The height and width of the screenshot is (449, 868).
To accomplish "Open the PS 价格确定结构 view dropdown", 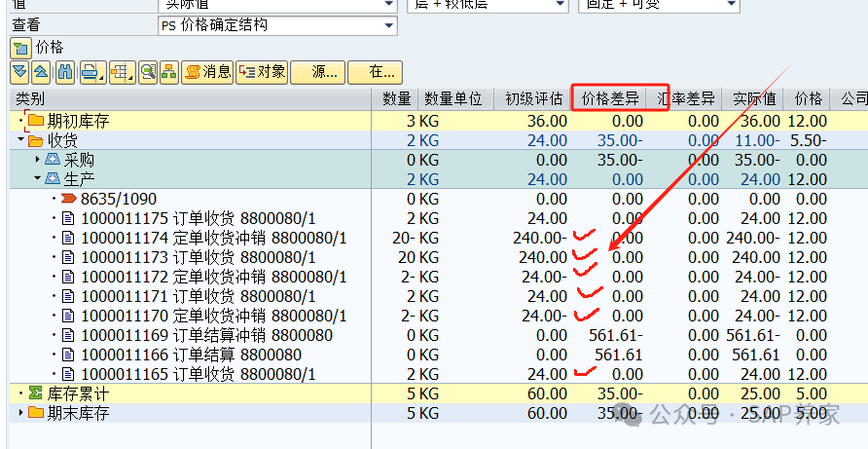I will tap(389, 25).
